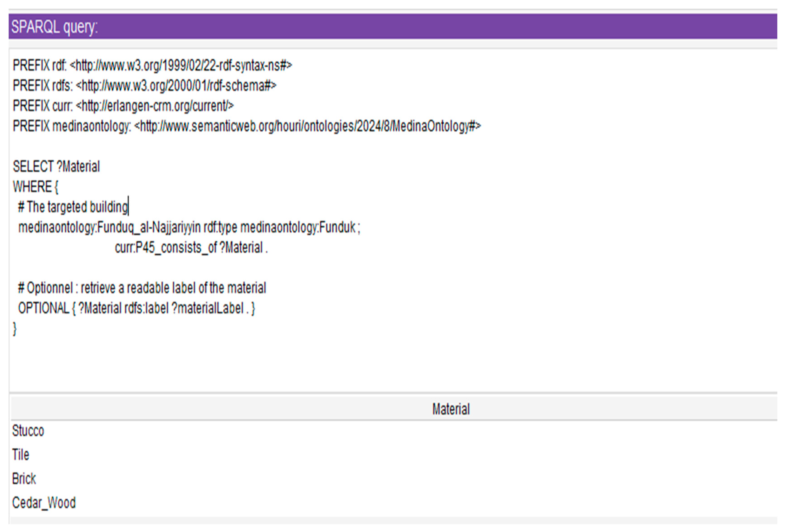Click the PREFIX rdf declaration line
Viewport: 785px width, 532px height.
click(152, 66)
